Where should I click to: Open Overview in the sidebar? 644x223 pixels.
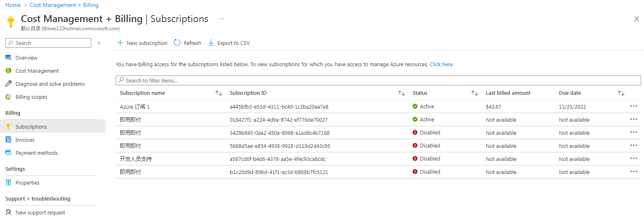(26, 58)
